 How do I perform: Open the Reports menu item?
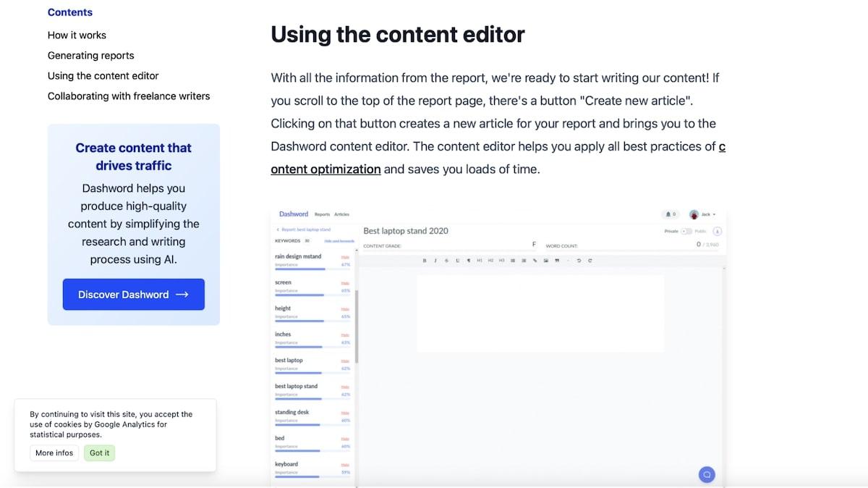pos(322,214)
